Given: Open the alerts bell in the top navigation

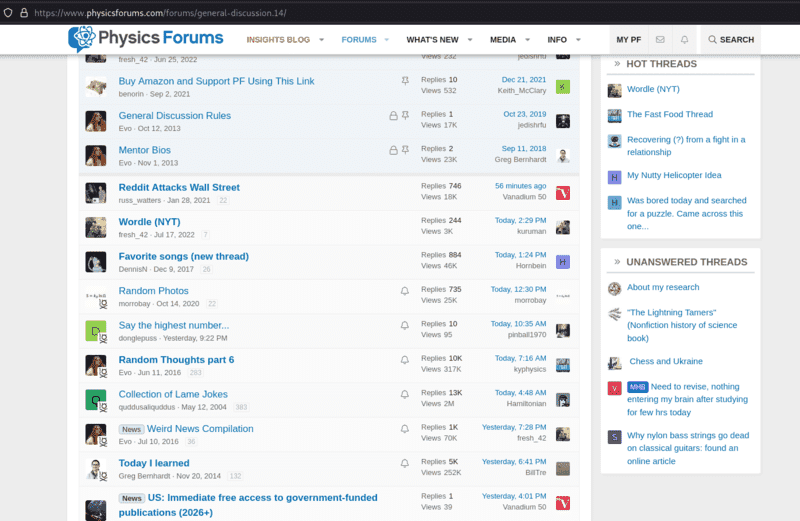Looking at the screenshot, I should point(685,39).
